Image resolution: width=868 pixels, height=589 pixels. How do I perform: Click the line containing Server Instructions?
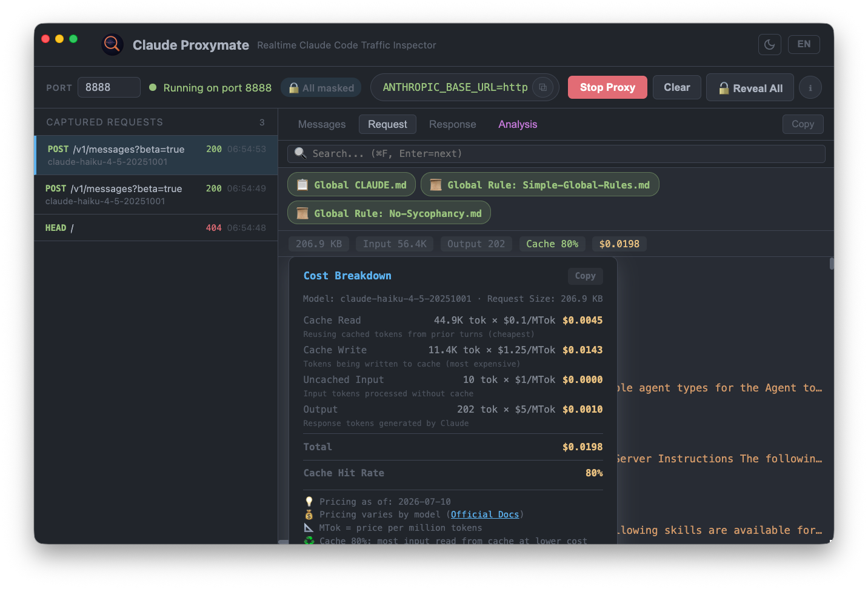(719, 459)
